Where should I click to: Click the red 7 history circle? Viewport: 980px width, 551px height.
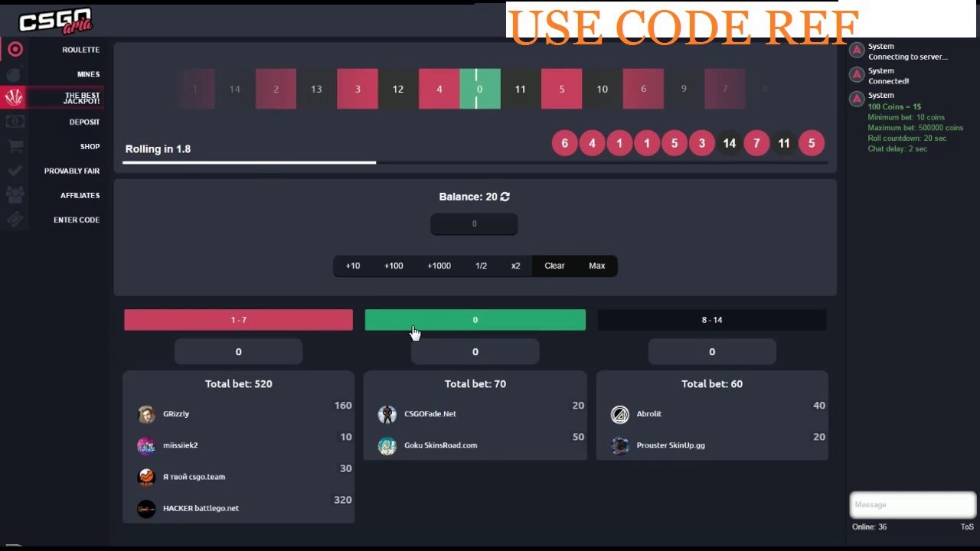[756, 143]
